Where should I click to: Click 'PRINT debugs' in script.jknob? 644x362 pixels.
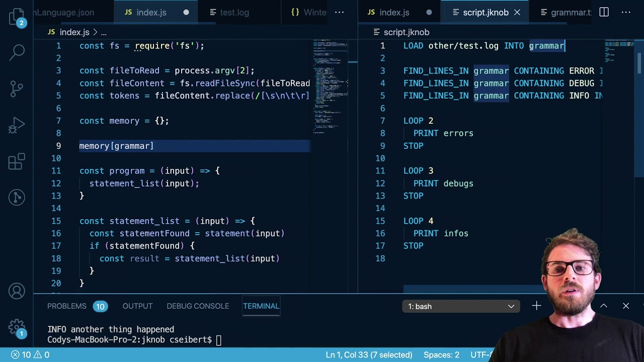[443, 184]
